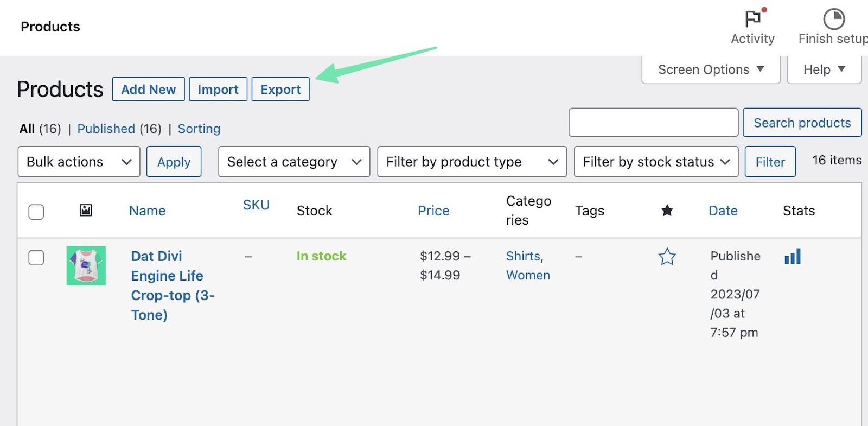Screen dimensions: 868x426
Task: Click the featured star column header
Action: point(667,211)
